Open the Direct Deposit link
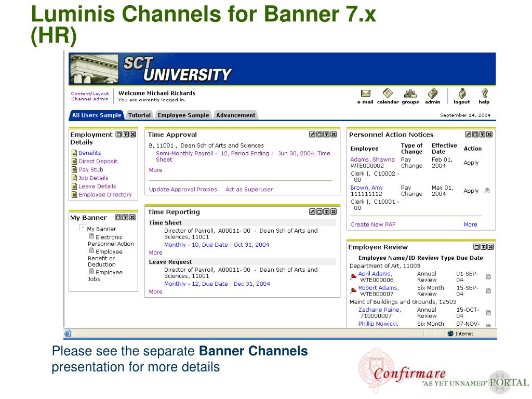 (x=98, y=162)
